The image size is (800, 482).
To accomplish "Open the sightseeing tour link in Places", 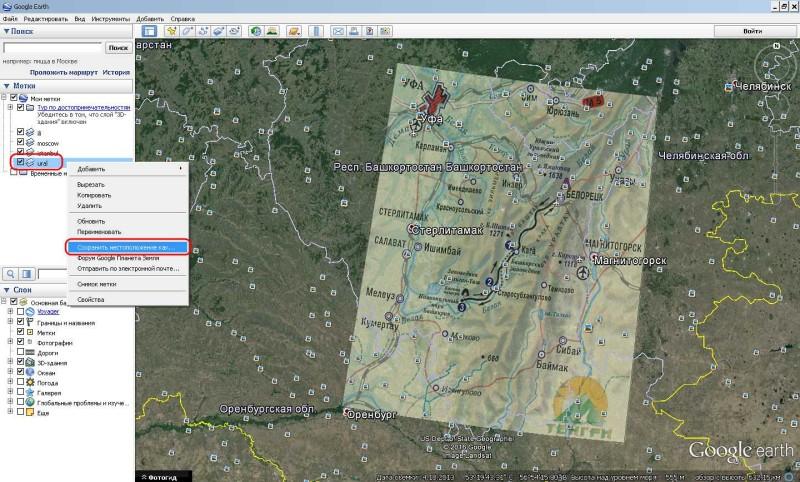I will (x=84, y=108).
